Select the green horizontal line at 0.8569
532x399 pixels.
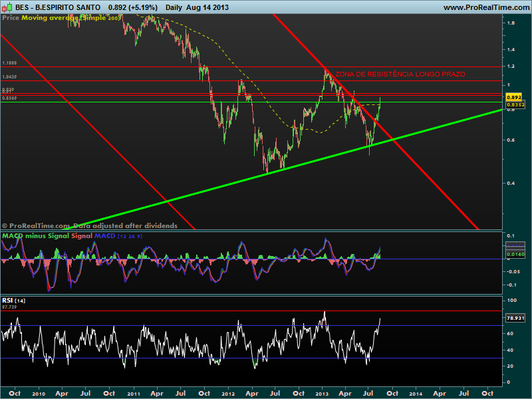click(x=251, y=102)
